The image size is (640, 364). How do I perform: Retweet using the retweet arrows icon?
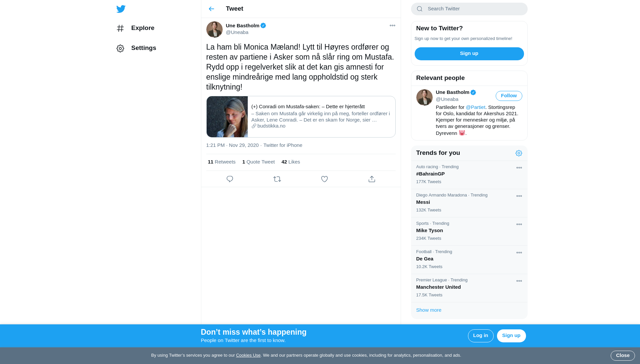pyautogui.click(x=277, y=179)
